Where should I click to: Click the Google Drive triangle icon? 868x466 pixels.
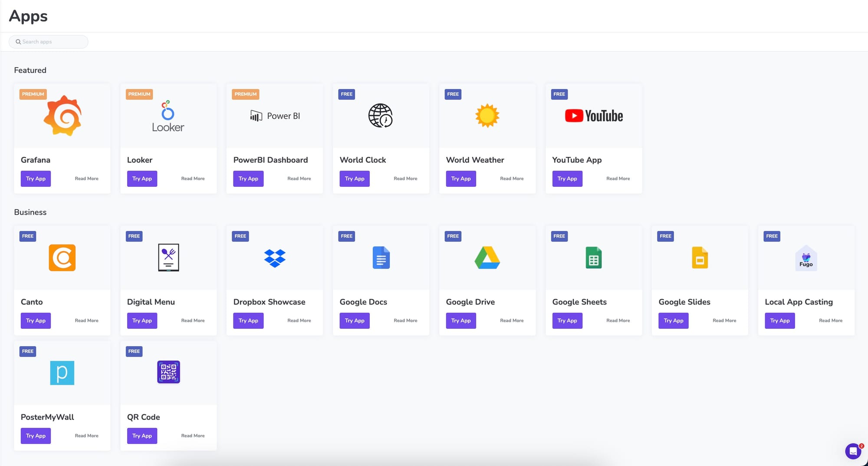[x=487, y=258]
